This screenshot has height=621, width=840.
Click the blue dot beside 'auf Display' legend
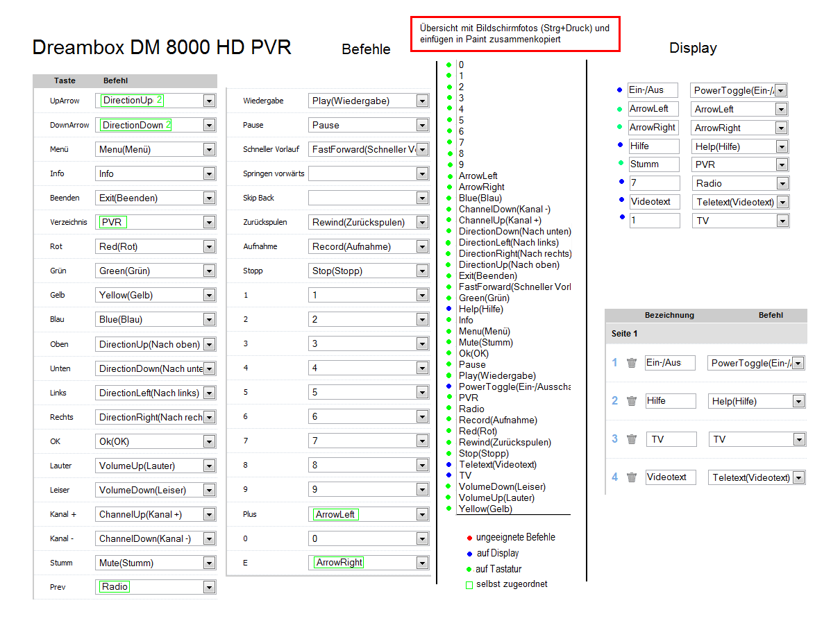[x=469, y=554]
